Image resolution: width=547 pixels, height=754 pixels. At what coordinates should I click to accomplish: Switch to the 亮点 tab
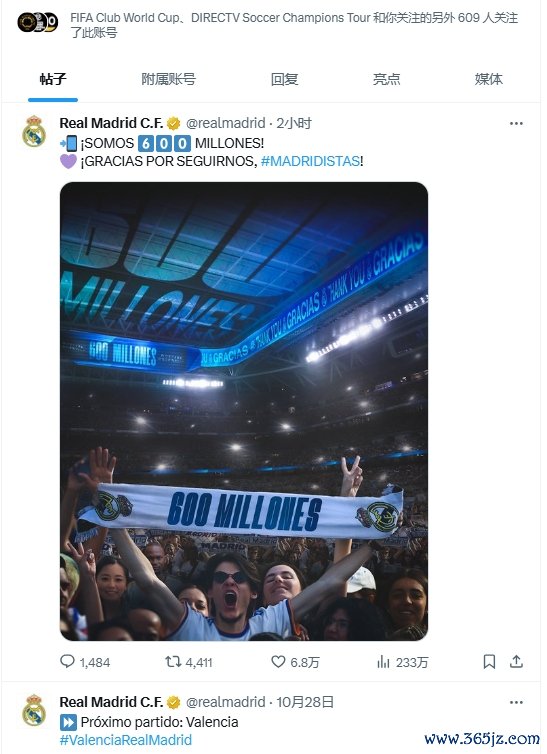pos(386,79)
